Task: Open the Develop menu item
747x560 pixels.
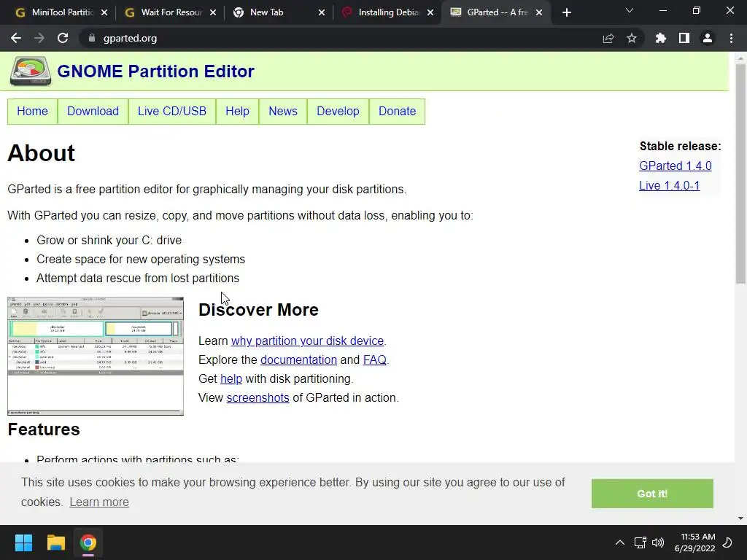Action: point(338,111)
